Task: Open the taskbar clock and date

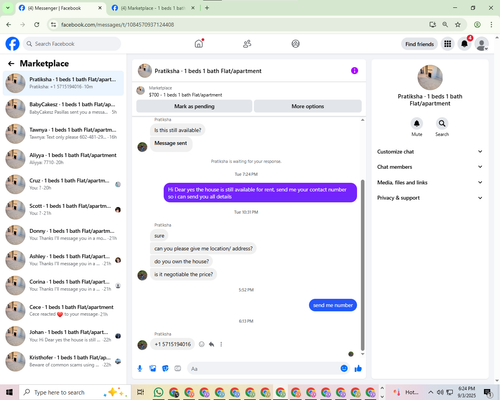Action: click(466, 392)
